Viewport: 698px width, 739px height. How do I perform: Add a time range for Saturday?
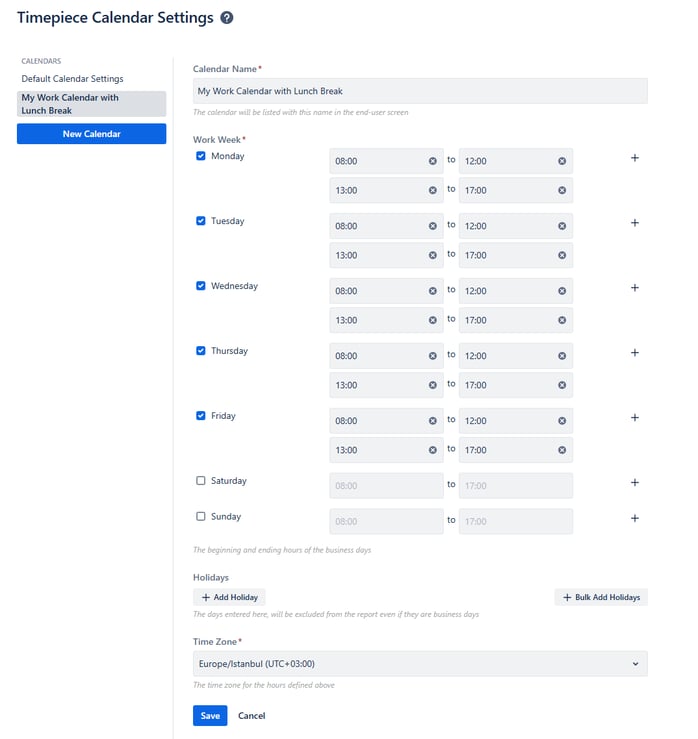pyautogui.click(x=634, y=483)
